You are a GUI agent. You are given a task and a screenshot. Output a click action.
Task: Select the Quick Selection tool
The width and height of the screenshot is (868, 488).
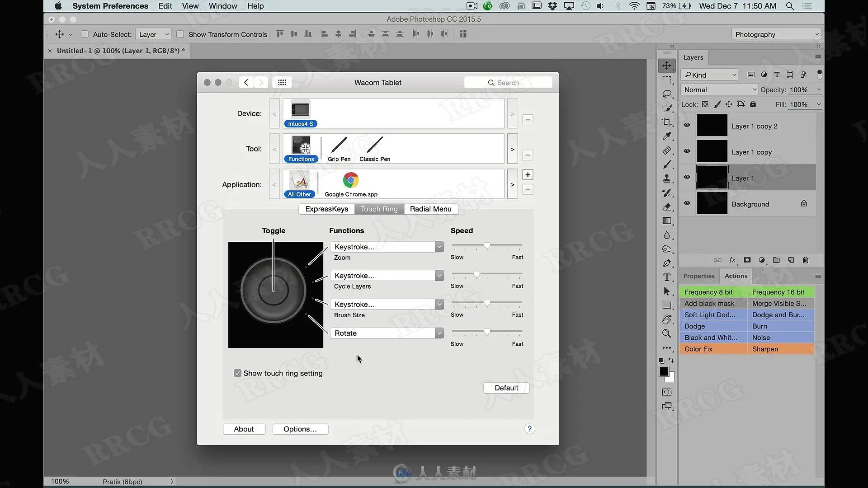(667, 108)
